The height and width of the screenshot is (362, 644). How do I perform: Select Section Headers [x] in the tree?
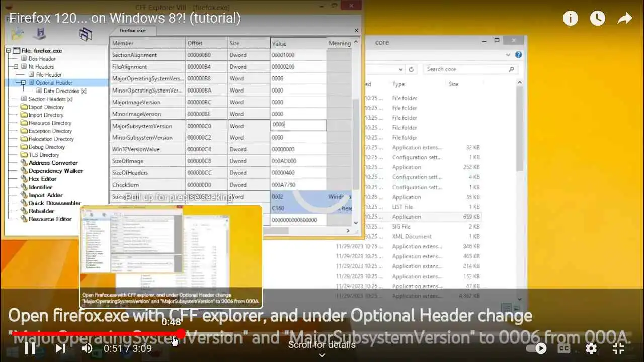pos(50,99)
